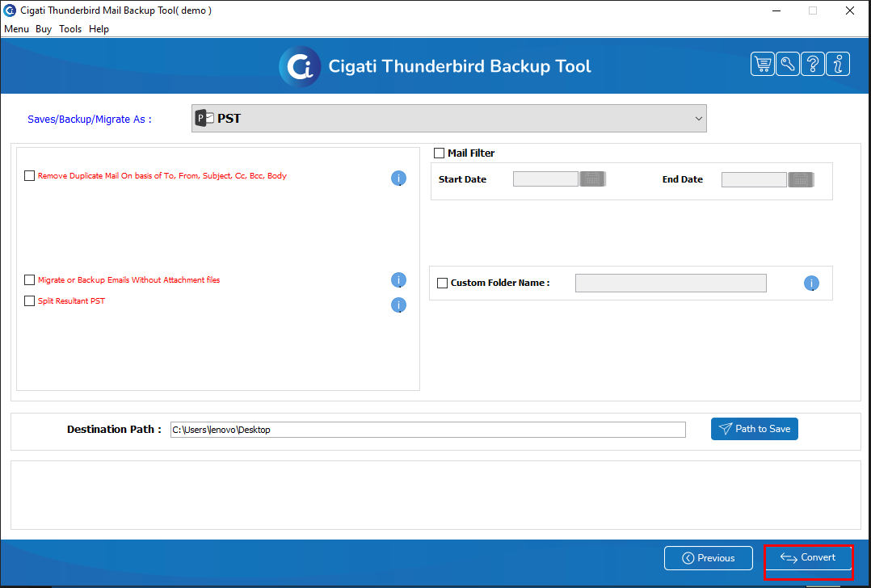871x588 pixels.
Task: Show info for Migrate Without Attachment option
Action: pyautogui.click(x=399, y=280)
